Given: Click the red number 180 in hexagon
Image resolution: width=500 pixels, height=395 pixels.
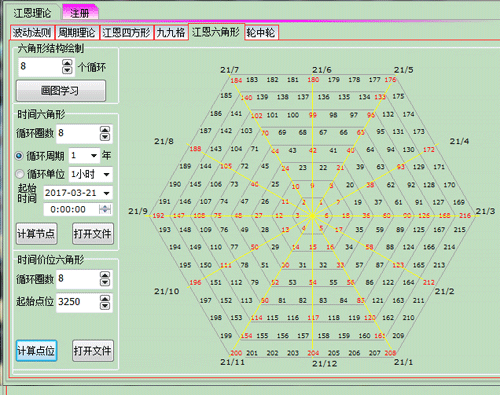Looking at the screenshot, I should 313,80.
